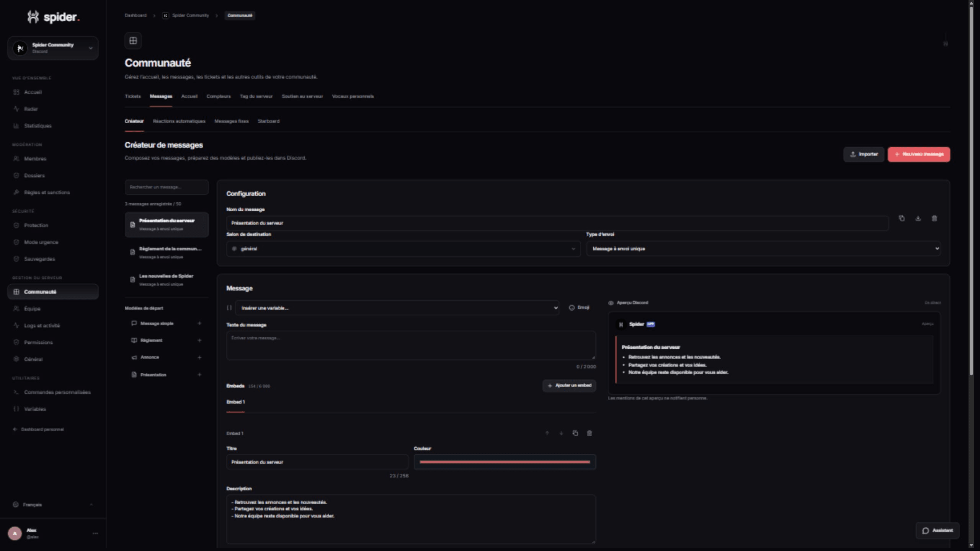Open the Insérer une variable dropdown

click(397, 308)
